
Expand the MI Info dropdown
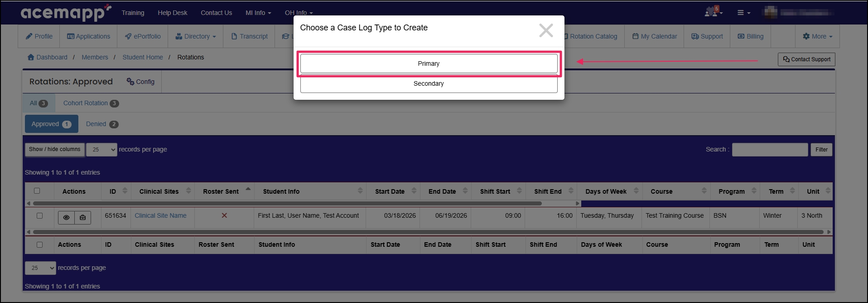258,13
